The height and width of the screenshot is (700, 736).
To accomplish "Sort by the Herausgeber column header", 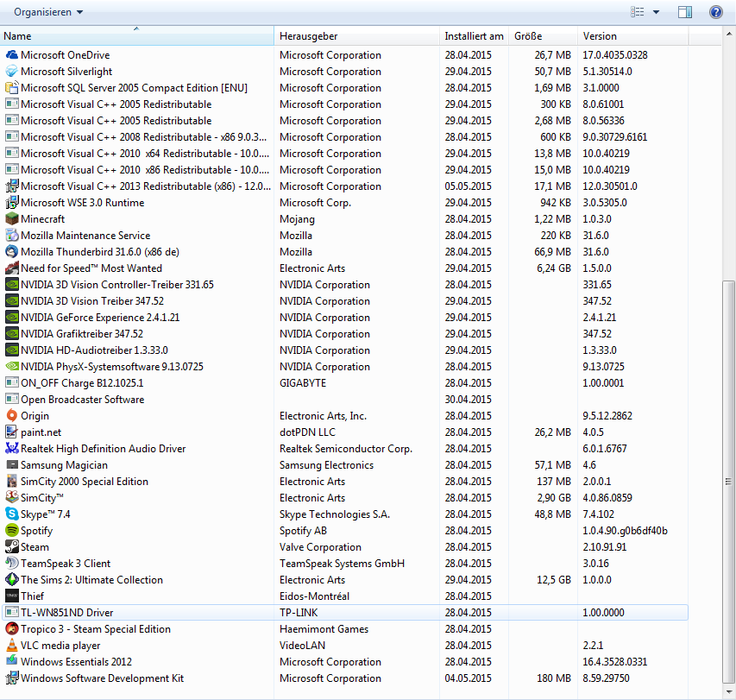I will [x=356, y=36].
